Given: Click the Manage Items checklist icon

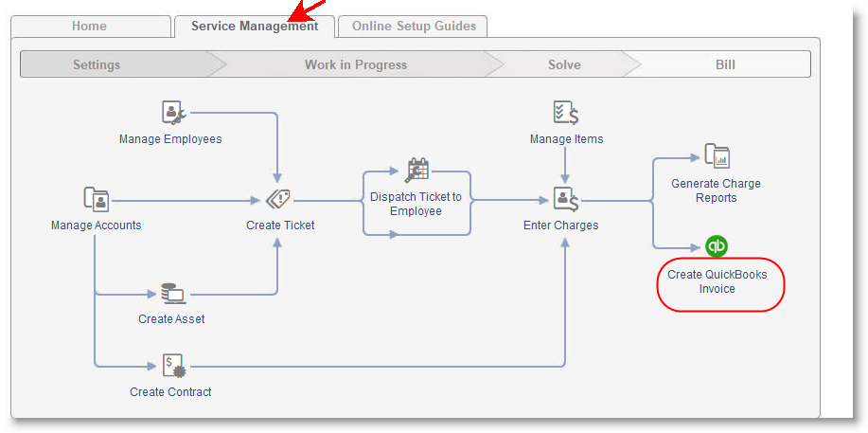Looking at the screenshot, I should 566,113.
